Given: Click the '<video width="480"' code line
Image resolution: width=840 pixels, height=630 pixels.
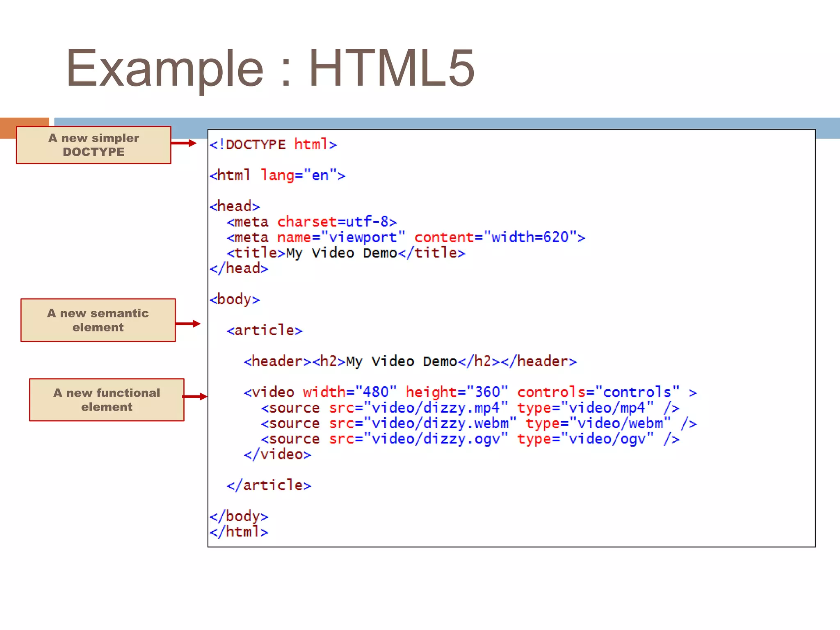Looking at the screenshot, I should point(470,392).
